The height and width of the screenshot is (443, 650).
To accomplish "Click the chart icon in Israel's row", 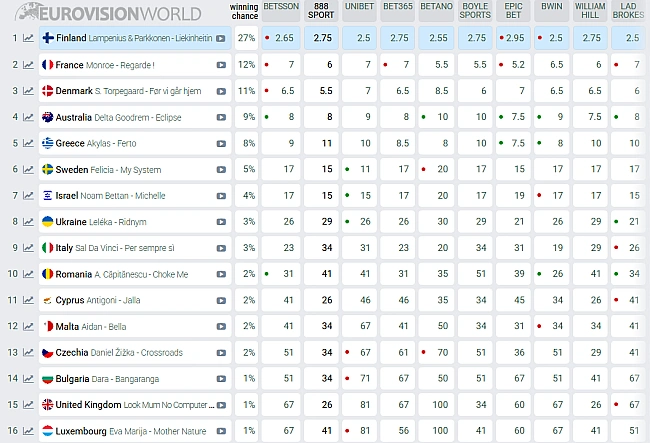I will [x=28, y=196].
